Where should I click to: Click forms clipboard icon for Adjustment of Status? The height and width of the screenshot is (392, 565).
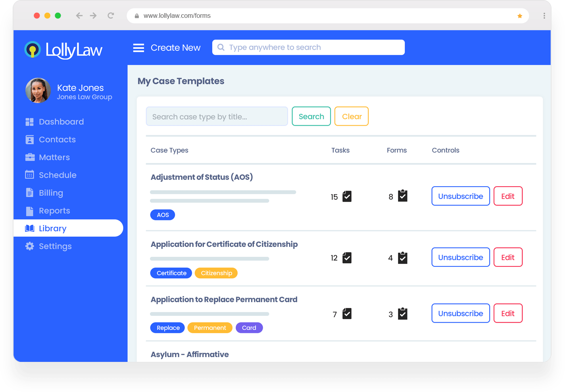coord(403,195)
